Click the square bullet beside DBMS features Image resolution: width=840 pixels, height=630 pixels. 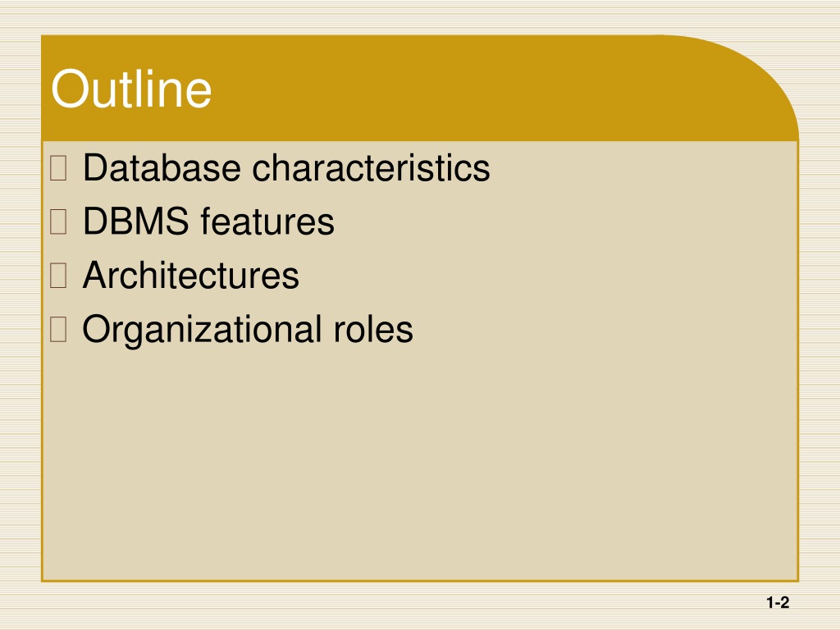pos(58,221)
